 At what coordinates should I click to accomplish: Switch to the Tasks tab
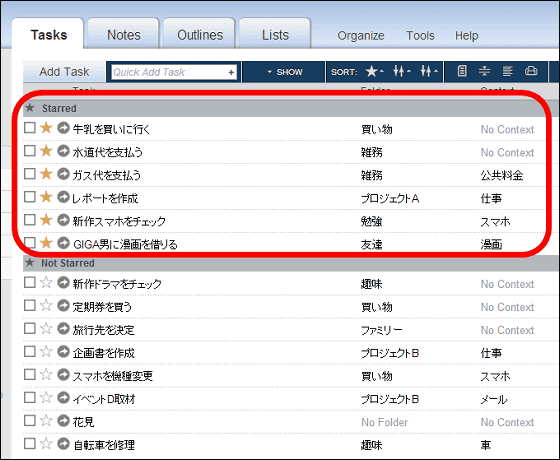pyautogui.click(x=49, y=35)
